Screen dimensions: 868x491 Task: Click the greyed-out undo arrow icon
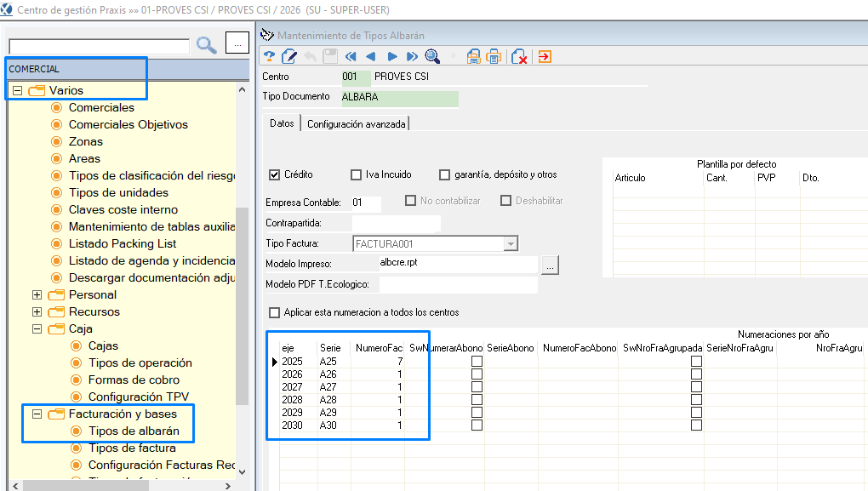tap(310, 56)
